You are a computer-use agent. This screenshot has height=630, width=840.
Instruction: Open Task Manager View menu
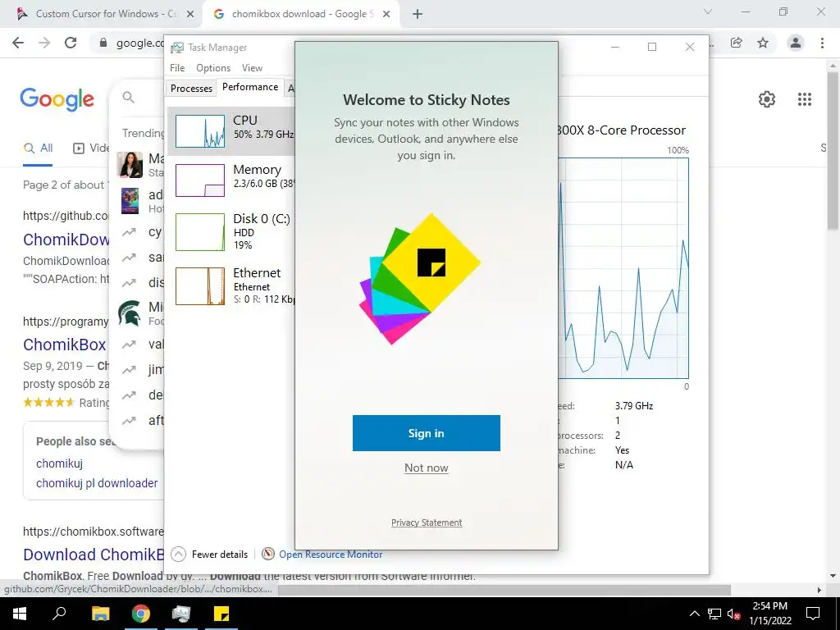[x=252, y=68]
